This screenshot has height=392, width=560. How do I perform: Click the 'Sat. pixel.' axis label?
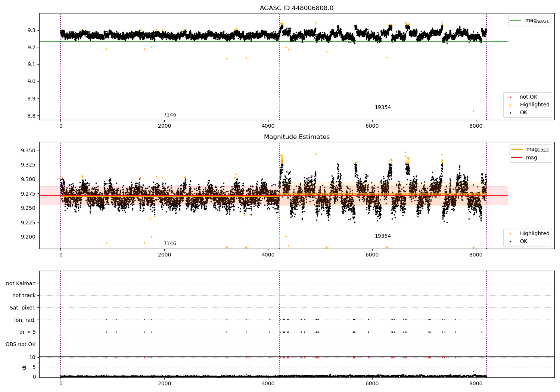click(x=23, y=308)
